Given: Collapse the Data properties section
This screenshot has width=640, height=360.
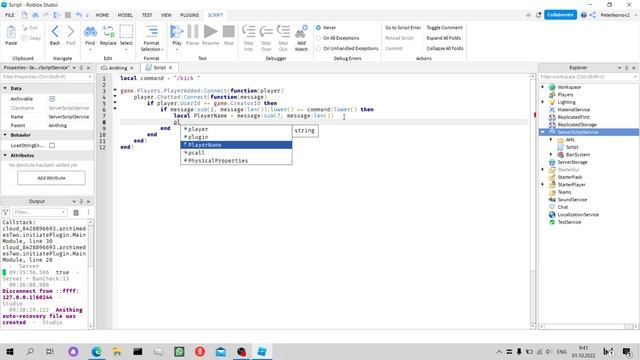Looking at the screenshot, I should 5,88.
